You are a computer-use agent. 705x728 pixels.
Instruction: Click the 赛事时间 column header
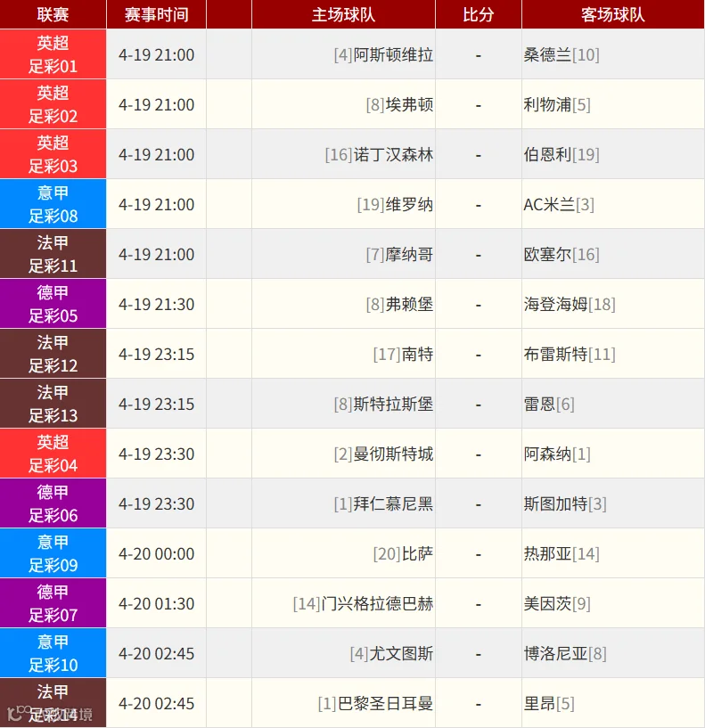pyautogui.click(x=157, y=14)
